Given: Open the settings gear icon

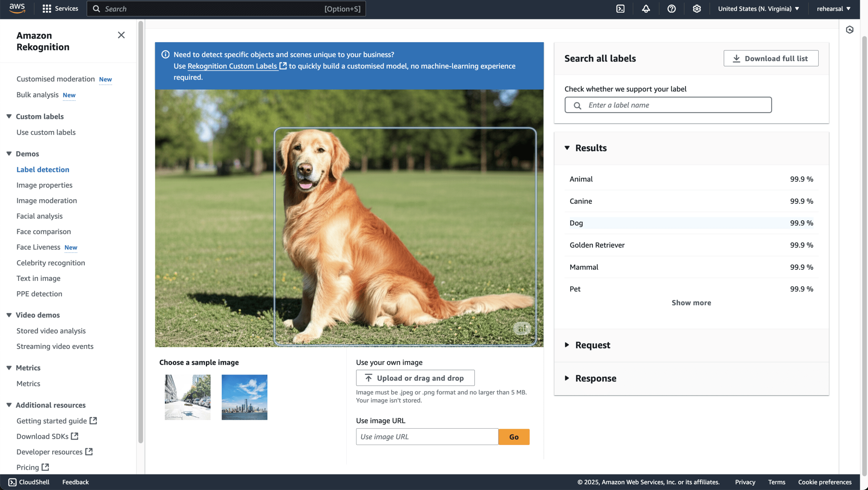Looking at the screenshot, I should (697, 9).
